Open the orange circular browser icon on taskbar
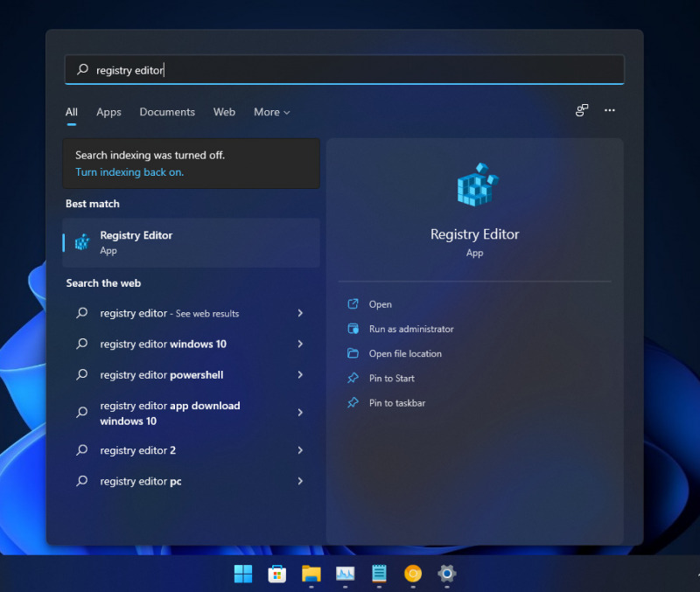700x592 pixels. click(413, 574)
